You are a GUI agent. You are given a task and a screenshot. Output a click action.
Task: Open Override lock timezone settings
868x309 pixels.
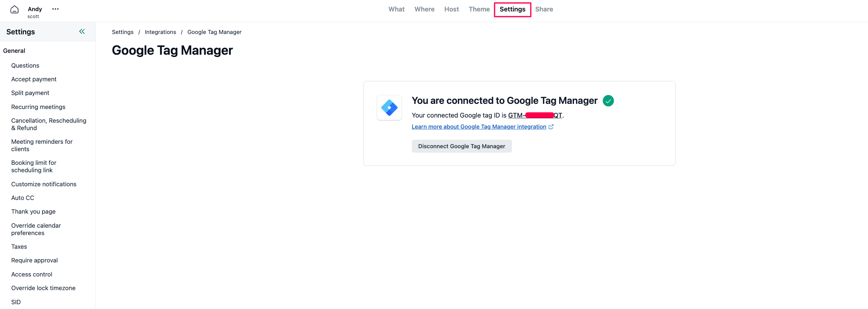coord(43,288)
